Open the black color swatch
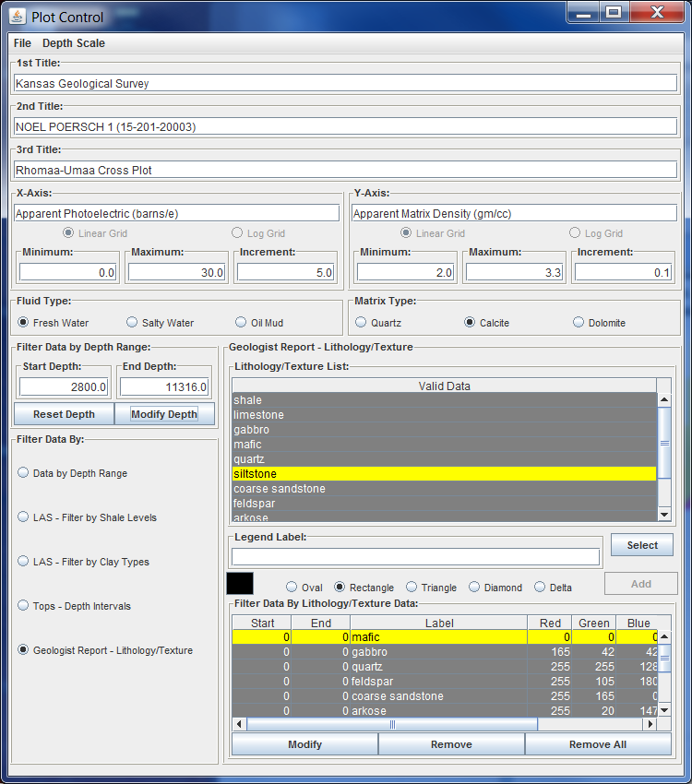The height and width of the screenshot is (784, 692). [240, 584]
